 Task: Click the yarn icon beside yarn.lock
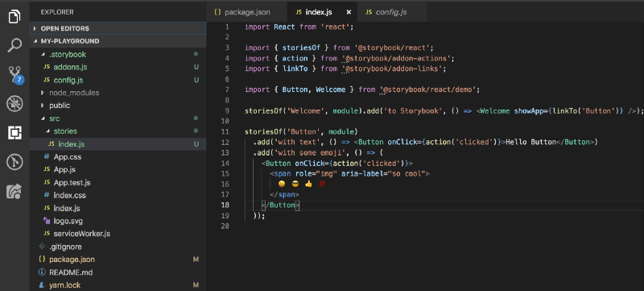(42, 285)
